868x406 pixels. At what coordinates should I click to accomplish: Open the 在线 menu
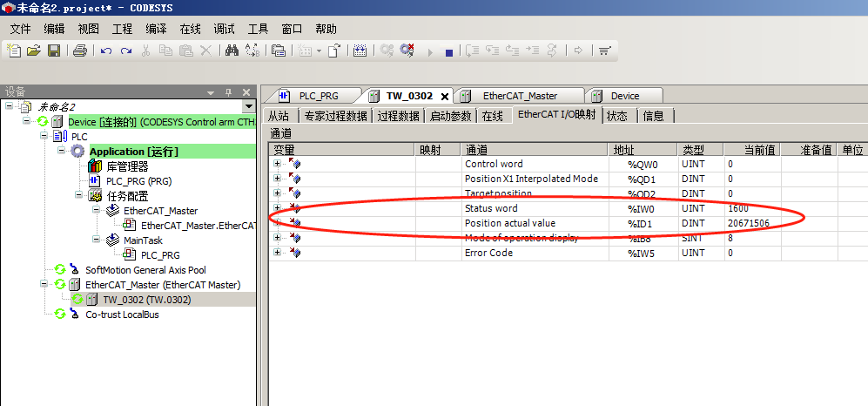pos(190,29)
